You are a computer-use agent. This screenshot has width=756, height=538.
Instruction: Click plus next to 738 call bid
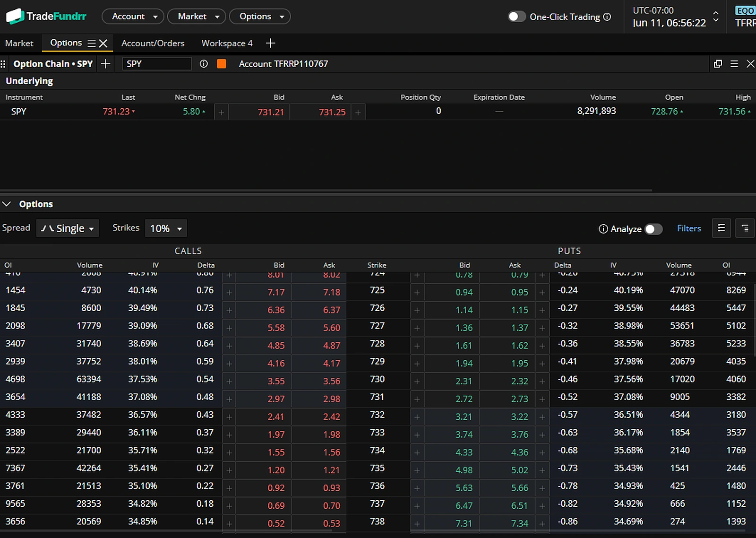(x=229, y=523)
